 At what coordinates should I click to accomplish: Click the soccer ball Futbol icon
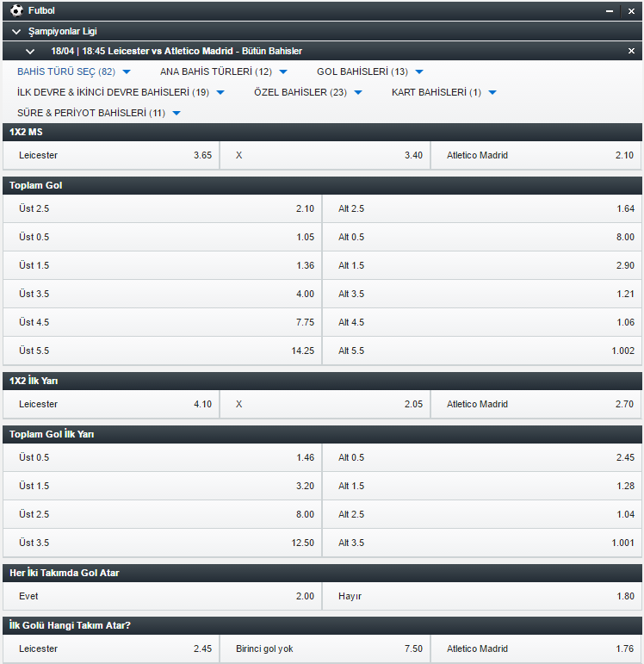16,10
